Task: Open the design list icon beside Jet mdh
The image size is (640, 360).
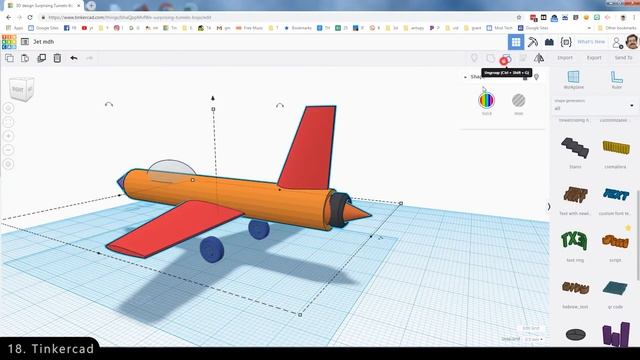Action: [25, 42]
